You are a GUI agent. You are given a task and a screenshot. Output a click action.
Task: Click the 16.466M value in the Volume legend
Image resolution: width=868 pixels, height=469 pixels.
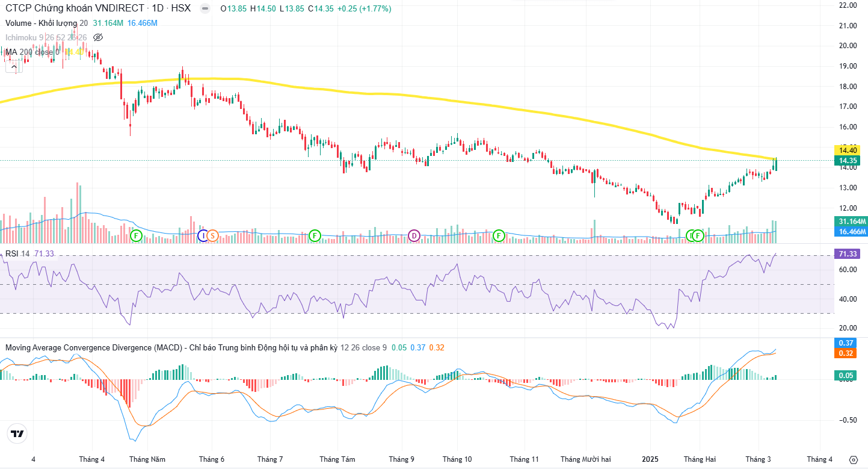pos(142,23)
